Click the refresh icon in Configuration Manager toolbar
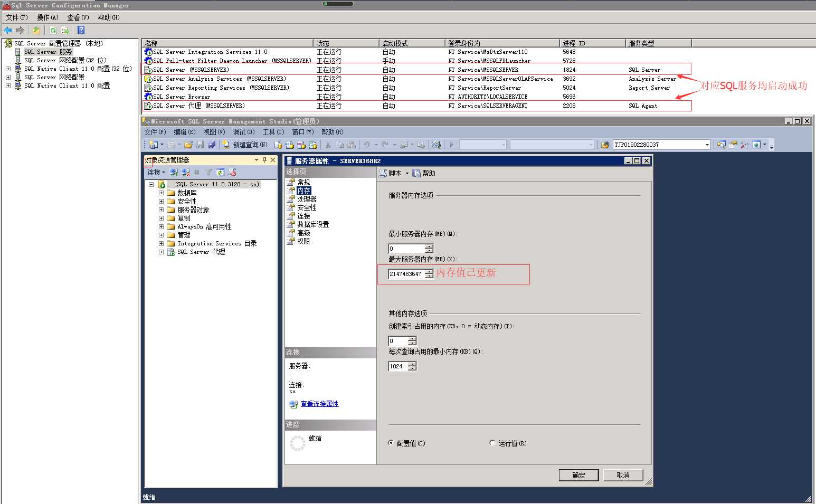Screen dimensions: 816x504 [x=53, y=30]
